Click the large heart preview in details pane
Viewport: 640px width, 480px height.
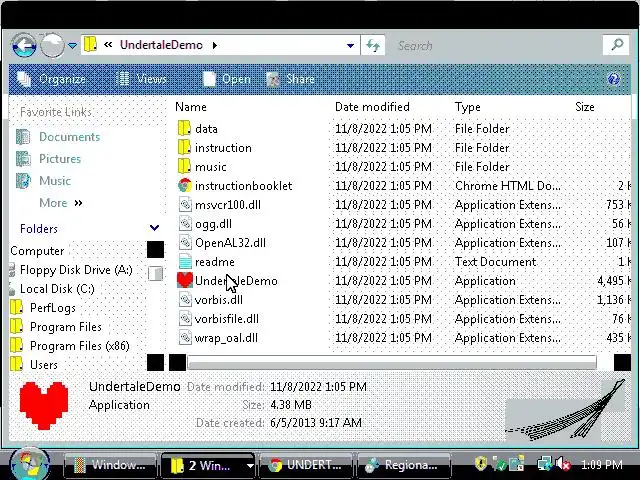[44, 406]
